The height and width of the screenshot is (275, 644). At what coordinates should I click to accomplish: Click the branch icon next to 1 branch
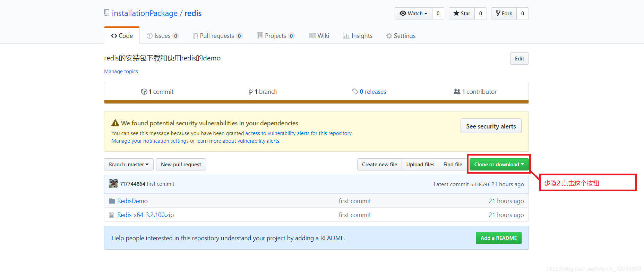click(251, 92)
